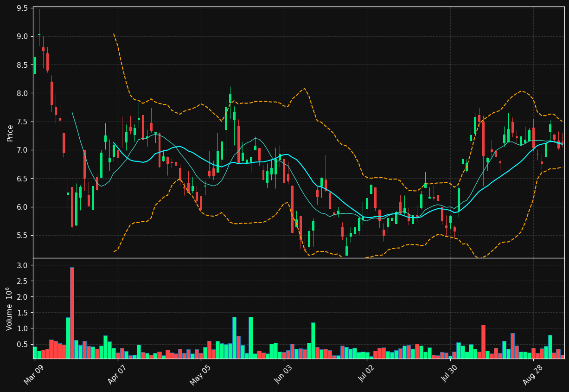
Task: Click the tallest red volume bar
Action: tap(72, 313)
